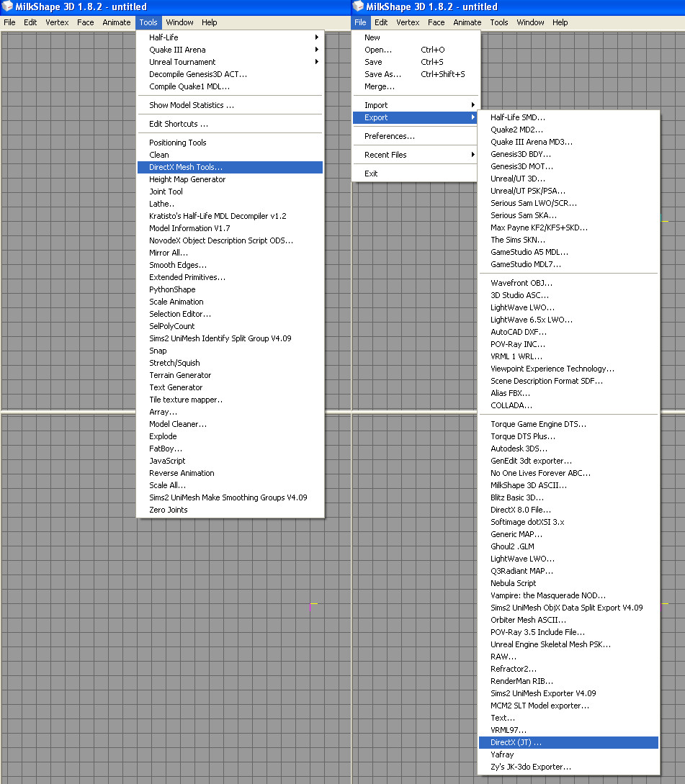685x784 pixels.
Task: Open Kratisto's Half-Life MDL Decompiler
Action: tap(230, 216)
